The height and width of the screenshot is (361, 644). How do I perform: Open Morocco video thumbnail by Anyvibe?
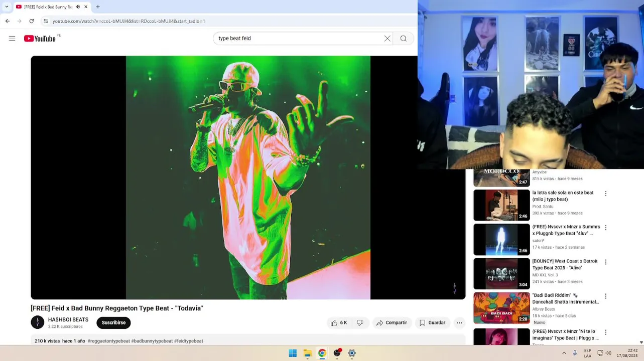pos(501,178)
